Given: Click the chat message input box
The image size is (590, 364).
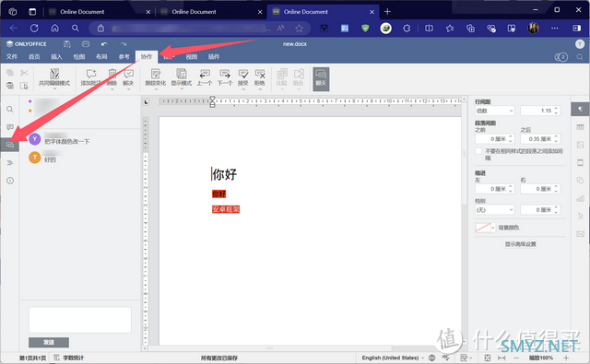Looking at the screenshot, I should click(80, 320).
